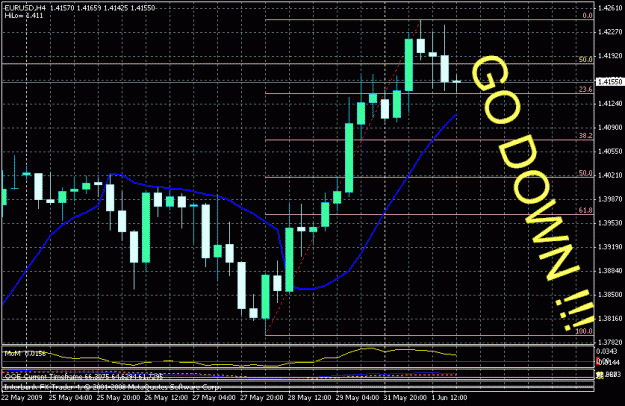This screenshot has height=406, width=625.
Task: Click the Interbank FX Trader copyright text
Action: pyautogui.click(x=112, y=387)
